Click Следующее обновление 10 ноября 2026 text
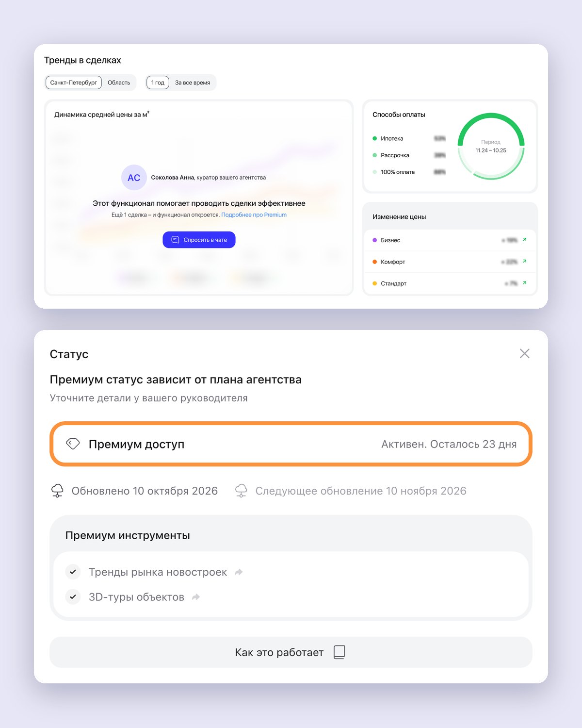The width and height of the screenshot is (582, 728). click(x=361, y=491)
